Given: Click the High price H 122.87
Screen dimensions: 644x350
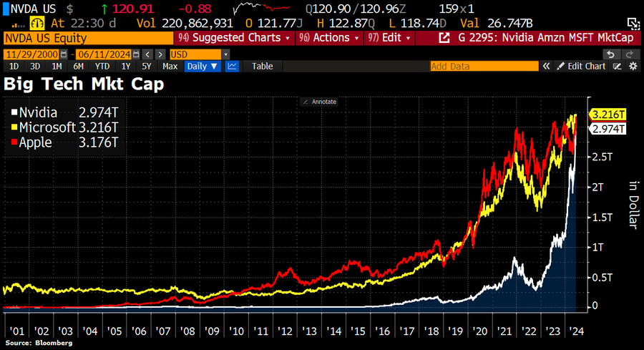Looking at the screenshot, I should [346, 24].
